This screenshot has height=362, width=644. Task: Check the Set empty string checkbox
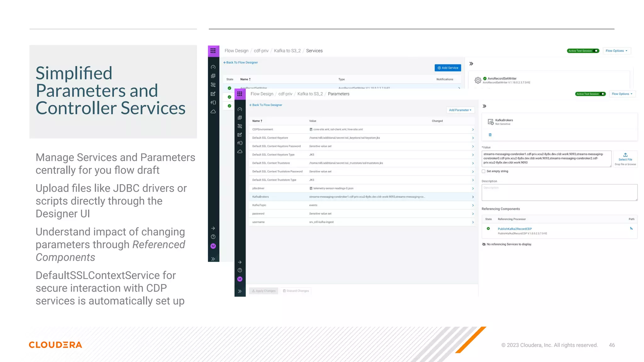pos(483,171)
